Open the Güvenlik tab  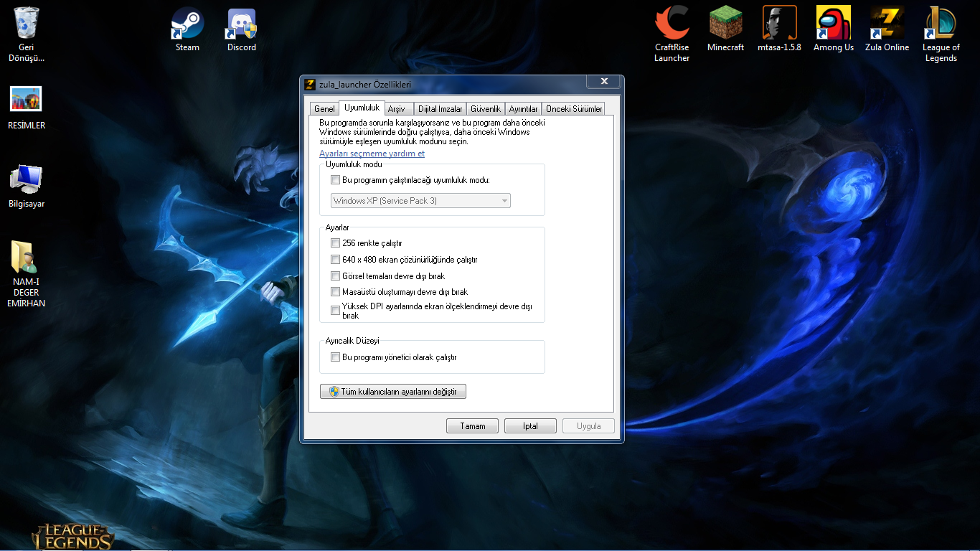click(485, 109)
